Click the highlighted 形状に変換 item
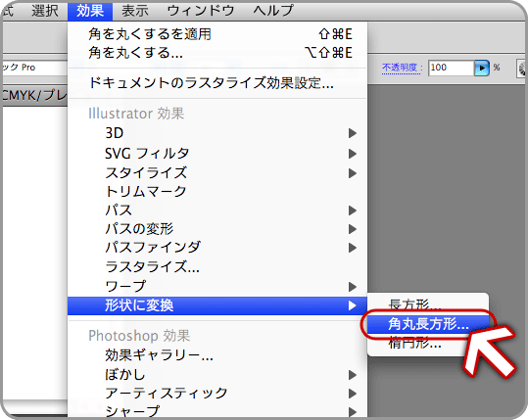The image size is (528, 420). (x=217, y=305)
